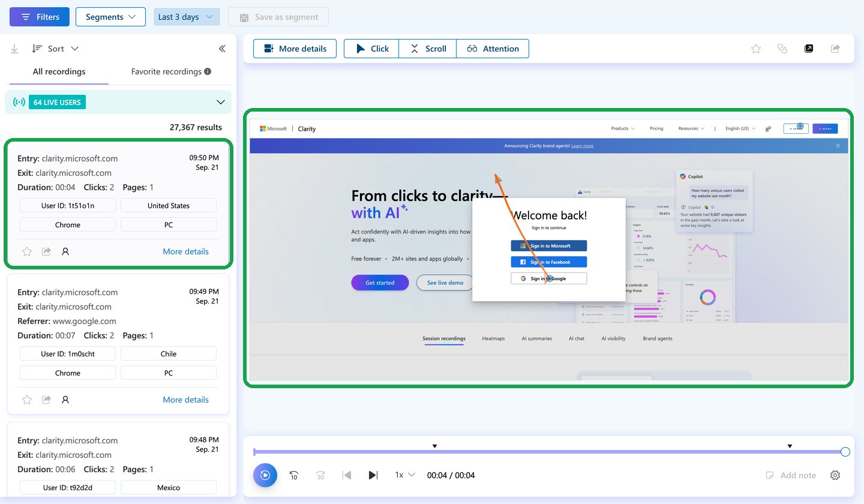Image resolution: width=864 pixels, height=504 pixels.
Task: Select the AI chat tab
Action: (x=577, y=338)
